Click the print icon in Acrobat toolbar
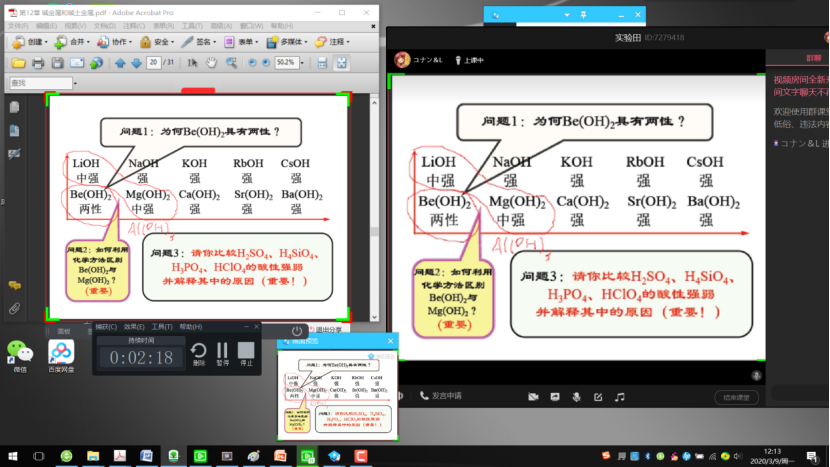The width and height of the screenshot is (830, 467). point(37,63)
